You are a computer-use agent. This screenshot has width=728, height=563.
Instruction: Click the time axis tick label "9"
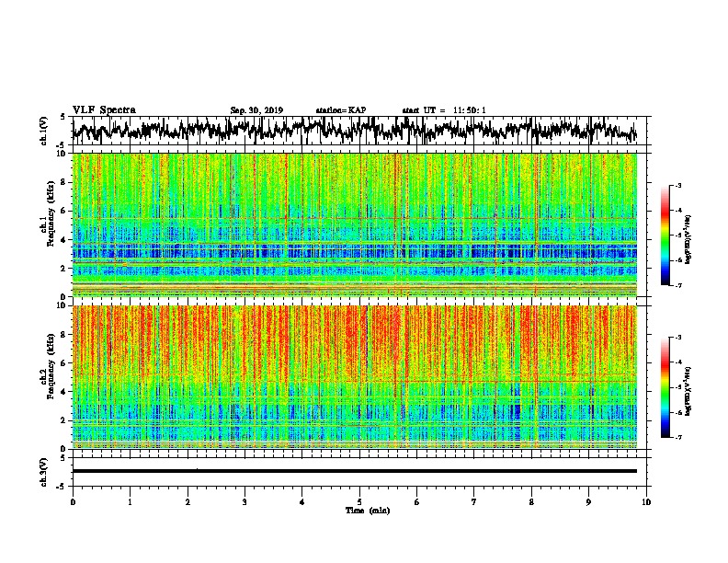point(588,501)
